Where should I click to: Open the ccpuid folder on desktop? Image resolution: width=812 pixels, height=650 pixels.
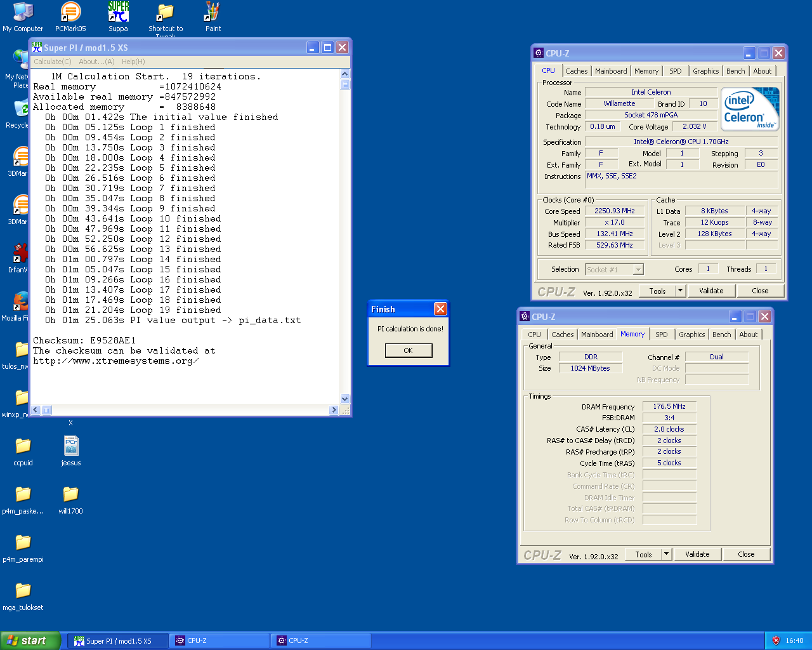pos(23,451)
